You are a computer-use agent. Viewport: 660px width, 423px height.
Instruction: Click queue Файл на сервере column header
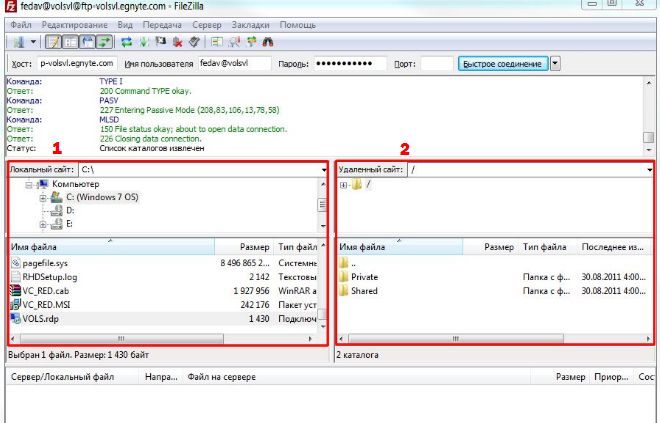pos(221,377)
